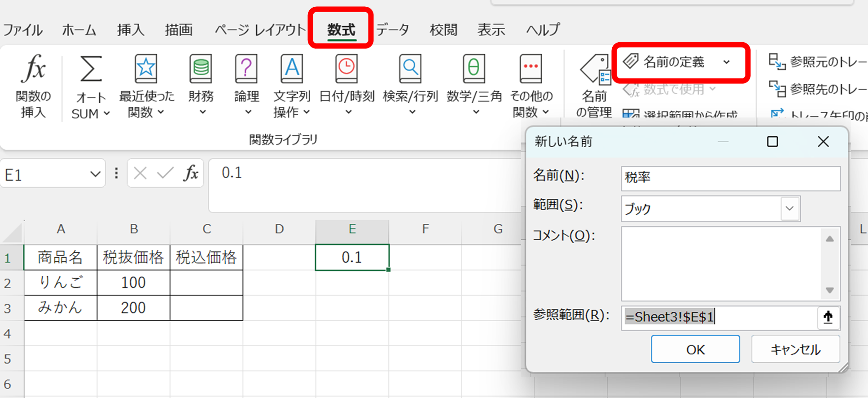Open the 財務 financial functions icon
The image size is (868, 401).
pyautogui.click(x=201, y=70)
